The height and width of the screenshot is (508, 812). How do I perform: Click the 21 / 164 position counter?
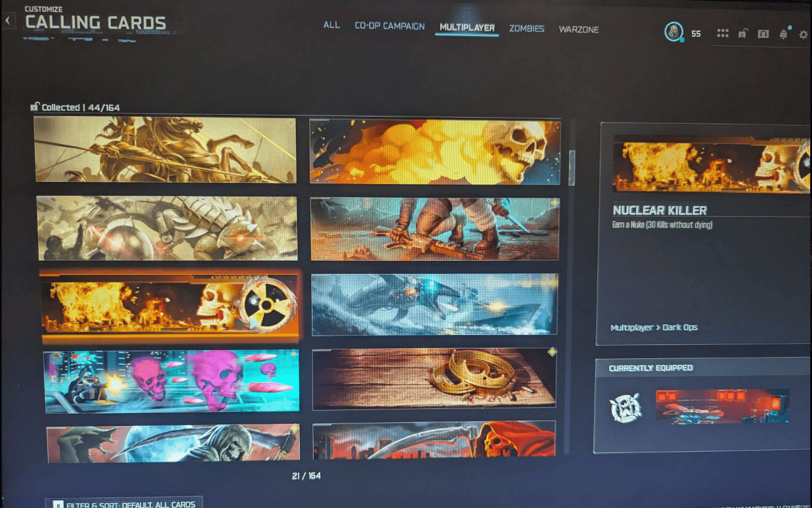(x=306, y=476)
